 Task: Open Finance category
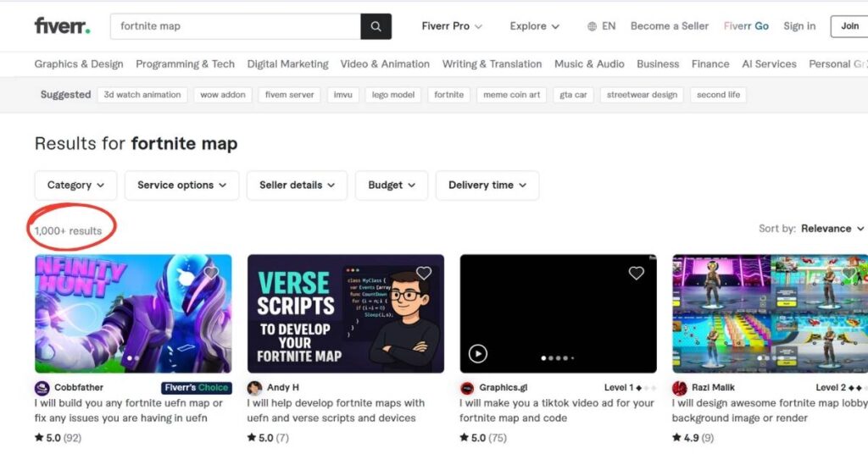pyautogui.click(x=710, y=64)
